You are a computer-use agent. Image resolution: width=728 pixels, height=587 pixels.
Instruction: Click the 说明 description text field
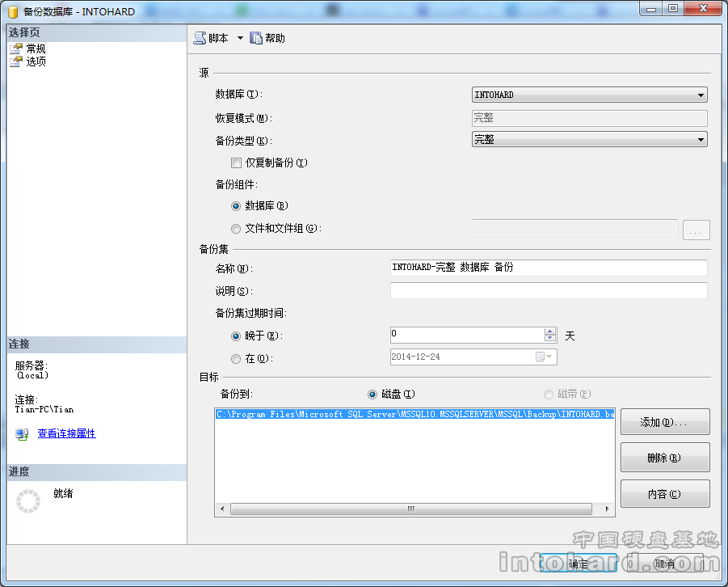[x=548, y=291]
